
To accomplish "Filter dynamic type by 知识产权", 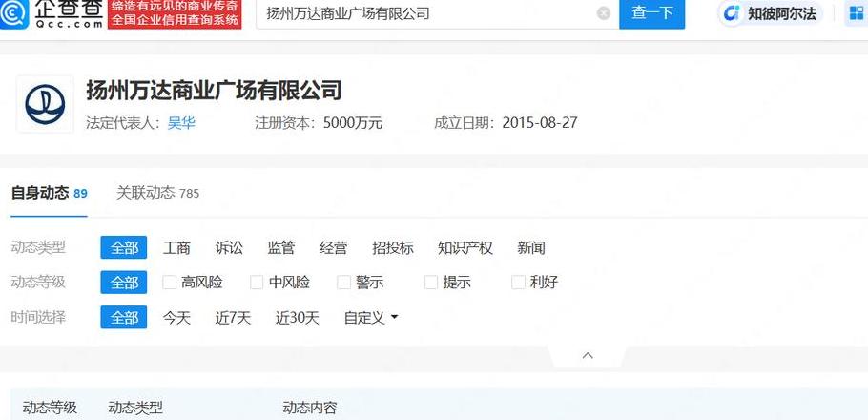I will click(x=465, y=247).
